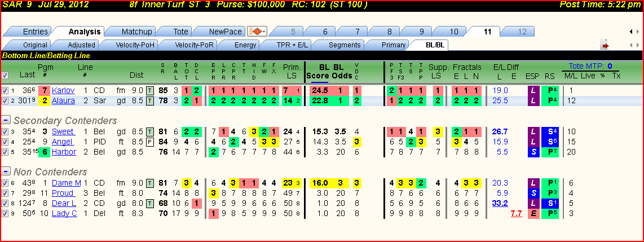Image resolution: width=644 pixels, height=242 pixels.
Task: Click the blue S ESP badge for Harbor
Action: pos(533,152)
